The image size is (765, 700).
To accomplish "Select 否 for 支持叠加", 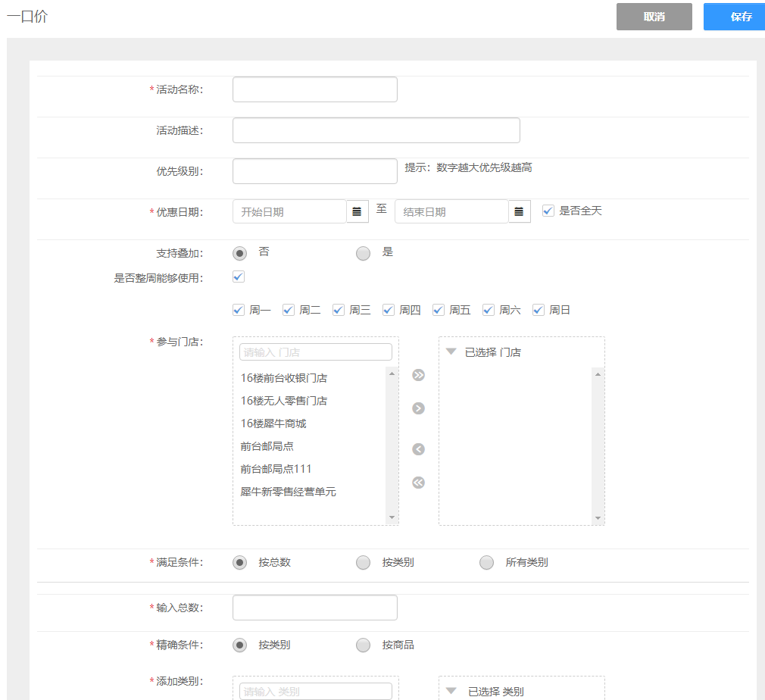I will point(239,253).
